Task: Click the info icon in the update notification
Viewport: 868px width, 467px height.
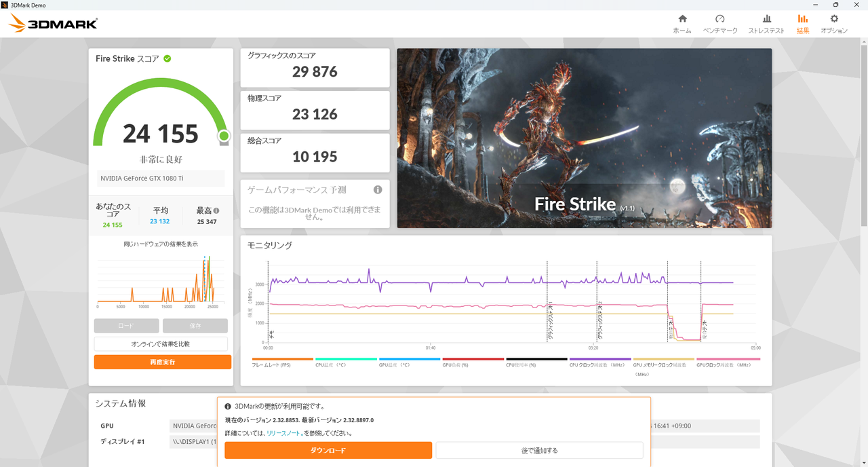Action: pos(229,407)
